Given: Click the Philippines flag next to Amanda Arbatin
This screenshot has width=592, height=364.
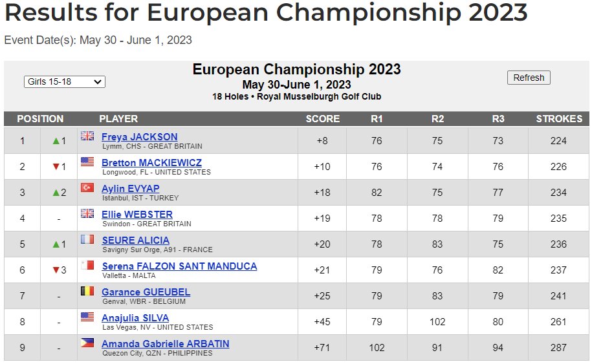Looking at the screenshot, I should pos(87,343).
